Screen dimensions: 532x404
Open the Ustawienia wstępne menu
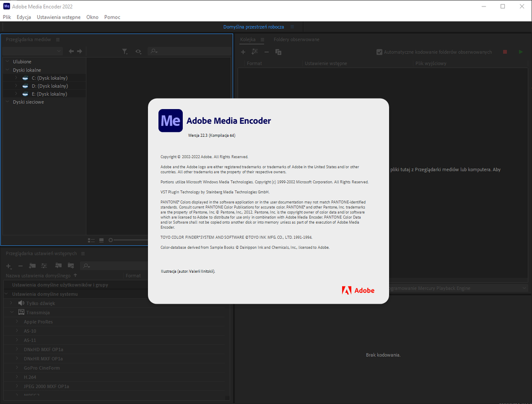59,17
